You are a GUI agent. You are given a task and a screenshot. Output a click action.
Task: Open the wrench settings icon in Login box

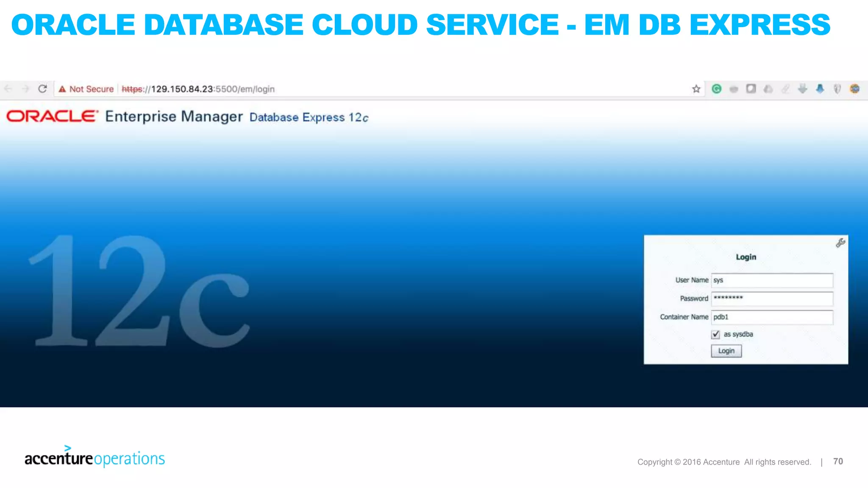tap(840, 243)
